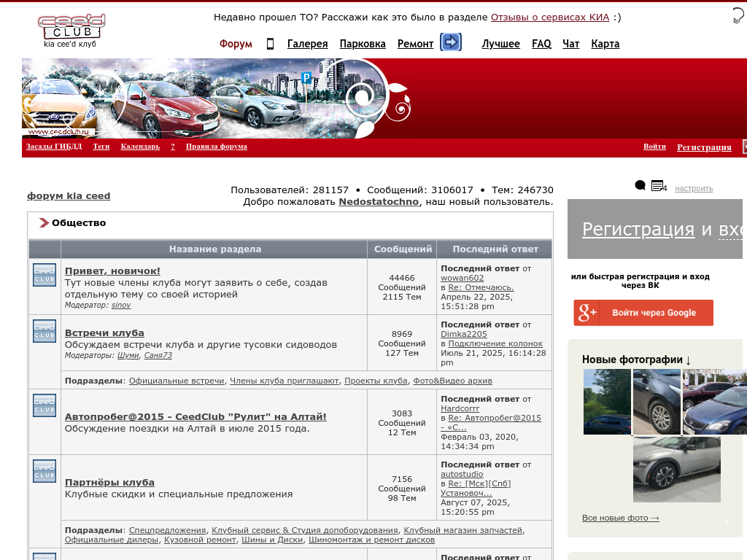Image resolution: width=747 pixels, height=560 pixels.
Task: Click the blue arrow icon after Ремонт
Action: (x=451, y=42)
